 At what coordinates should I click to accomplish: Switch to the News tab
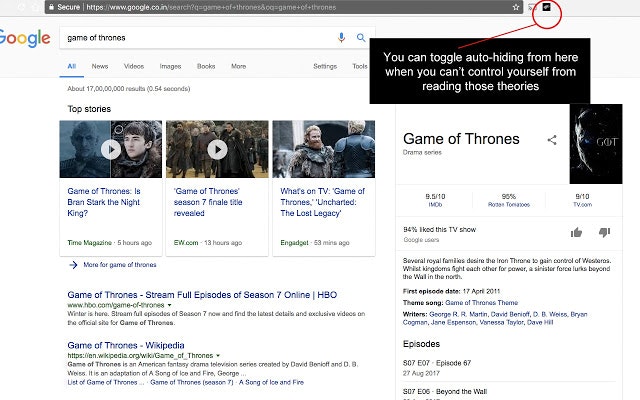pyautogui.click(x=100, y=66)
